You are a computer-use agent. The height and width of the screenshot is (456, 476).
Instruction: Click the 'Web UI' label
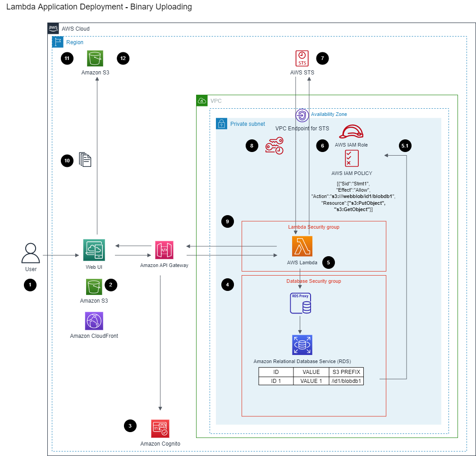pos(94,267)
